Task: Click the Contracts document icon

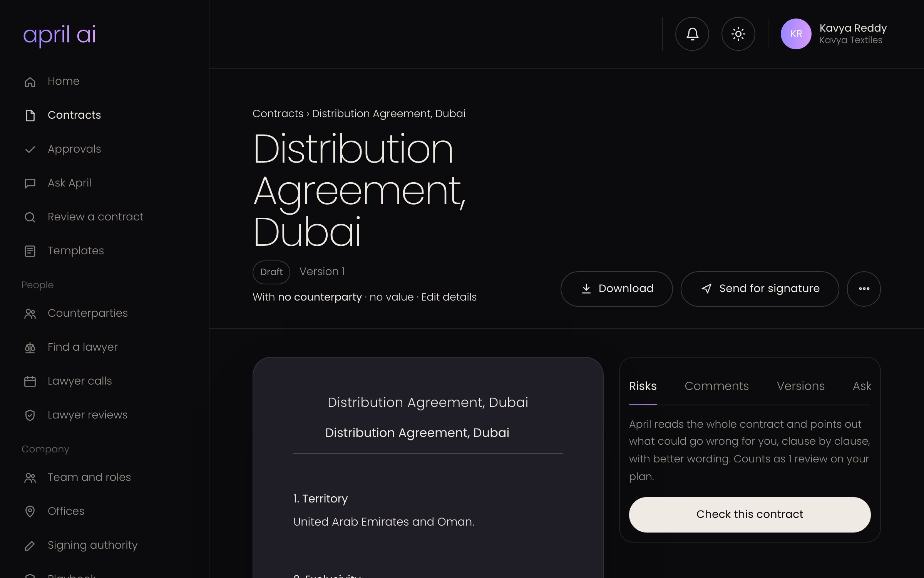Action: point(30,115)
